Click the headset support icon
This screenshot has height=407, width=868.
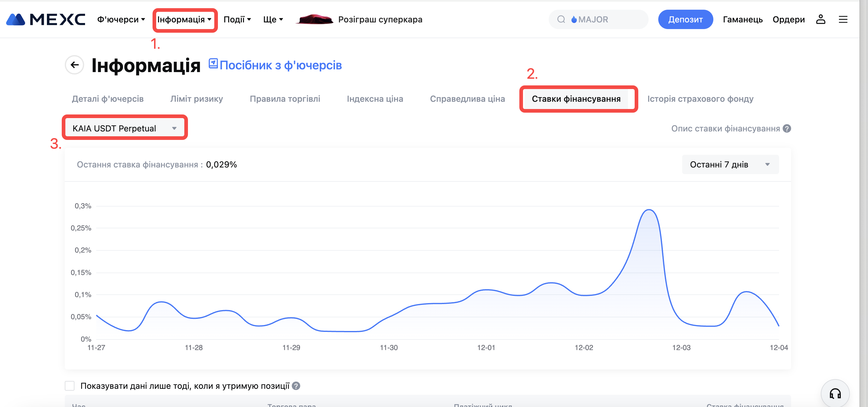pos(835,393)
